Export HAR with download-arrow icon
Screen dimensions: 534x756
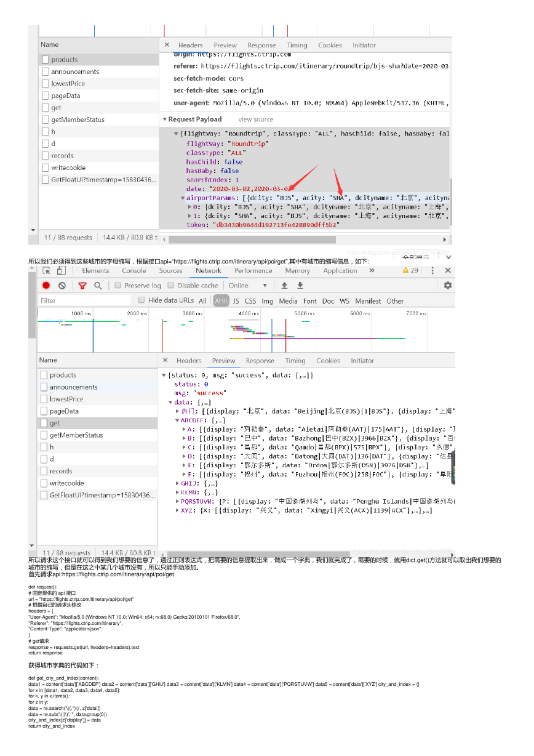(300, 286)
